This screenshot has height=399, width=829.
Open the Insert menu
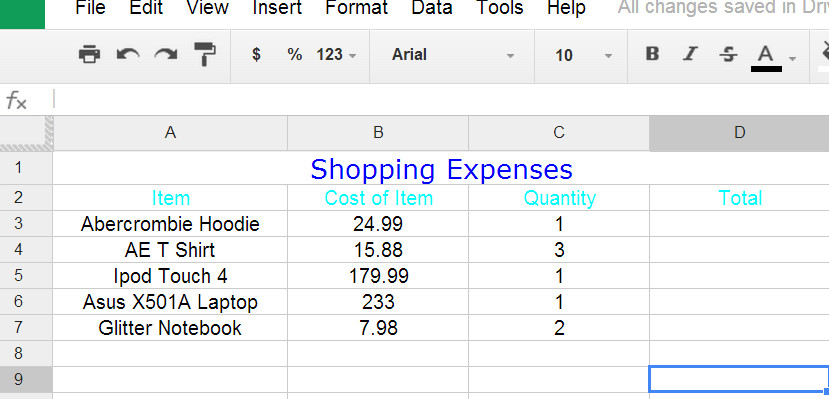[x=278, y=8]
